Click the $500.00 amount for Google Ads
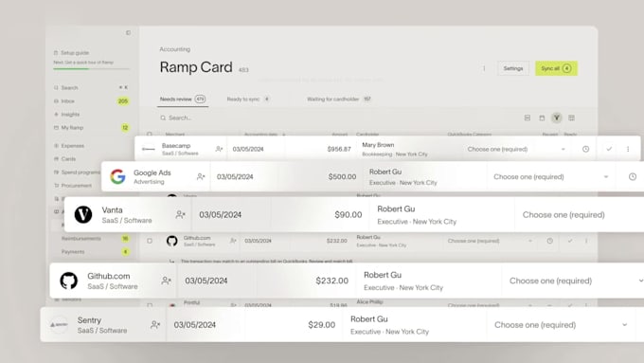644x363 pixels. (342, 177)
